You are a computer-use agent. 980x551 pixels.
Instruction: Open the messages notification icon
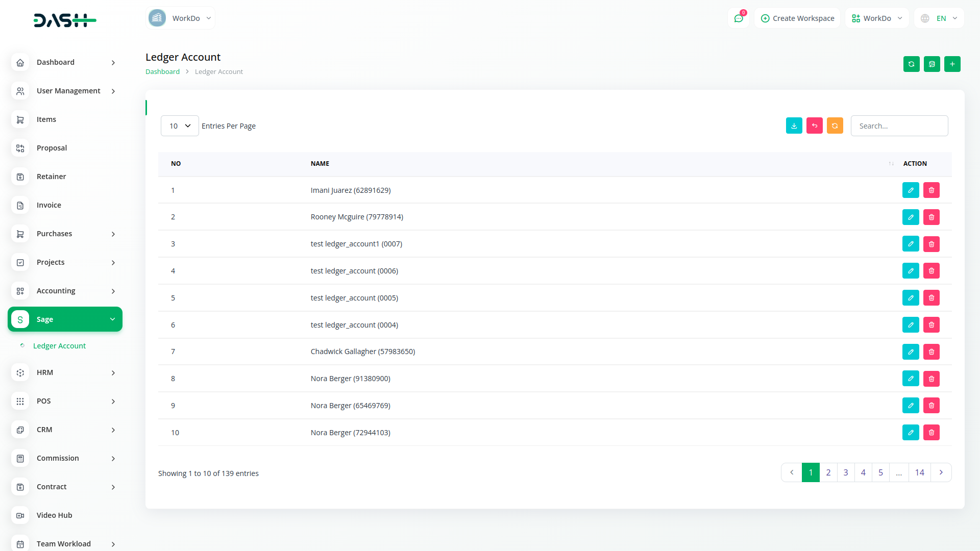pos(739,18)
